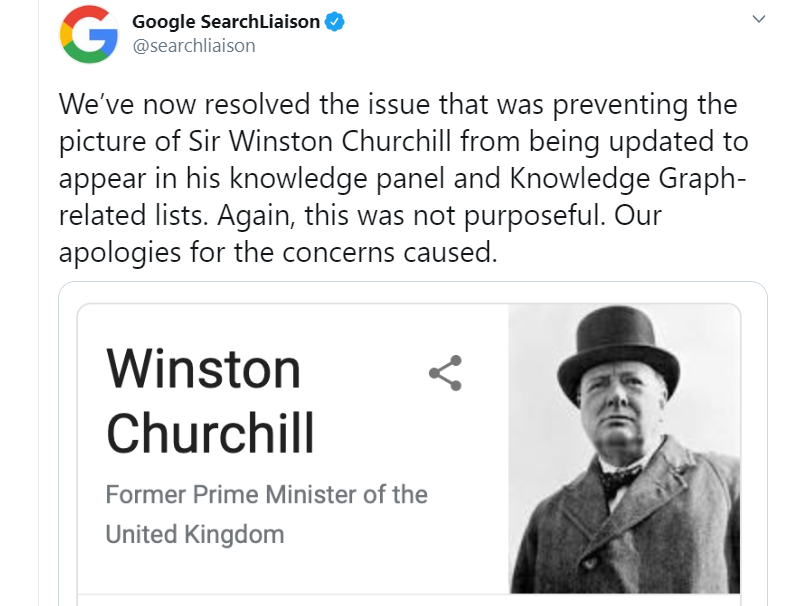Click the share icon in the knowledge panel
Viewport: 786px width, 606px height.
(445, 372)
